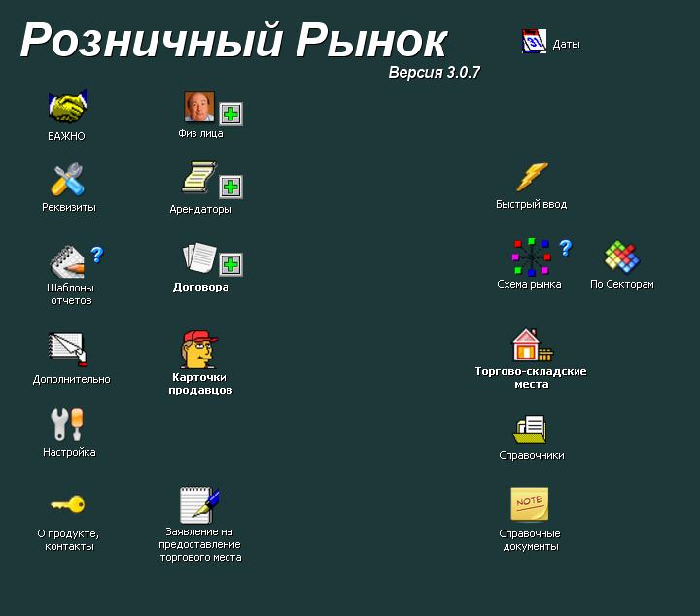The height and width of the screenshot is (616, 700).
Task: Open Заявление на предоставление торгового места icon
Action: coord(199,505)
